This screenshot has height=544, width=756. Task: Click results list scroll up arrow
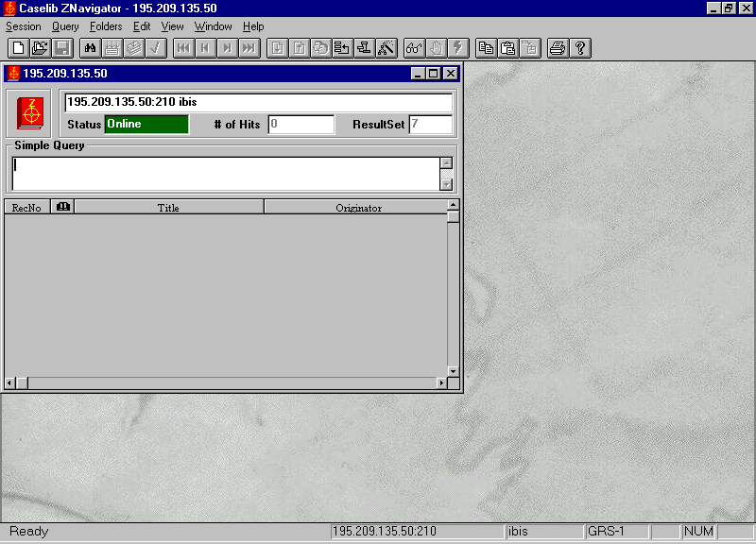point(454,205)
